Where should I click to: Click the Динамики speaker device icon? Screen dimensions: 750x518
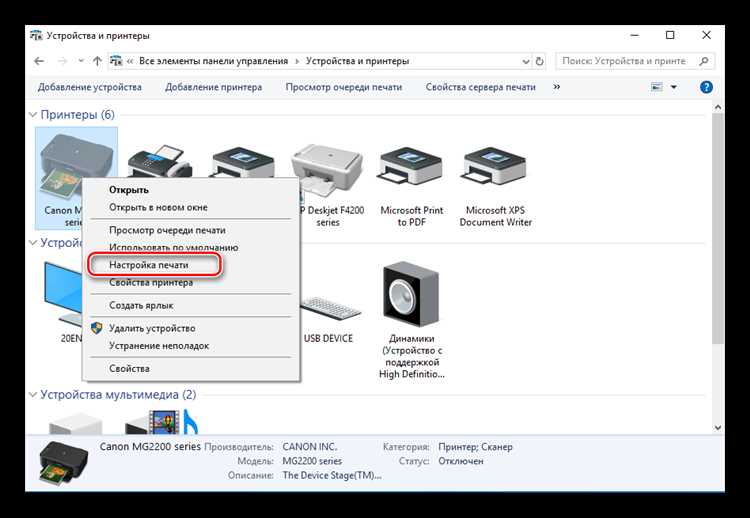coord(411,296)
